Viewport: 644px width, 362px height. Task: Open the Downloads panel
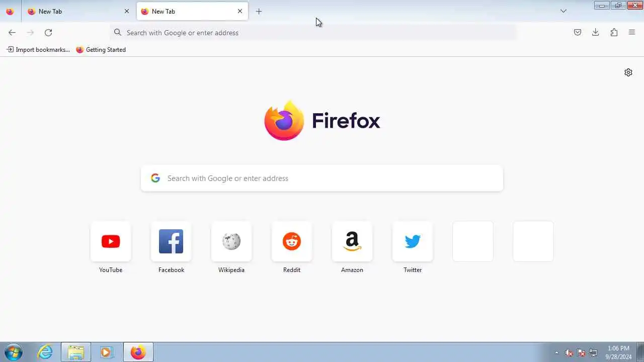596,33
